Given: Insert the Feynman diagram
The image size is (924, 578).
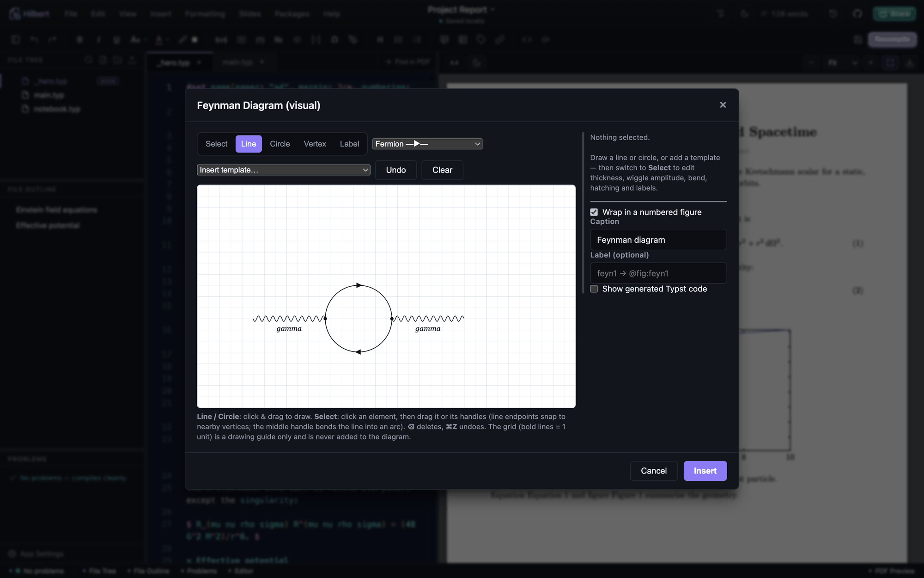Looking at the screenshot, I should [705, 471].
